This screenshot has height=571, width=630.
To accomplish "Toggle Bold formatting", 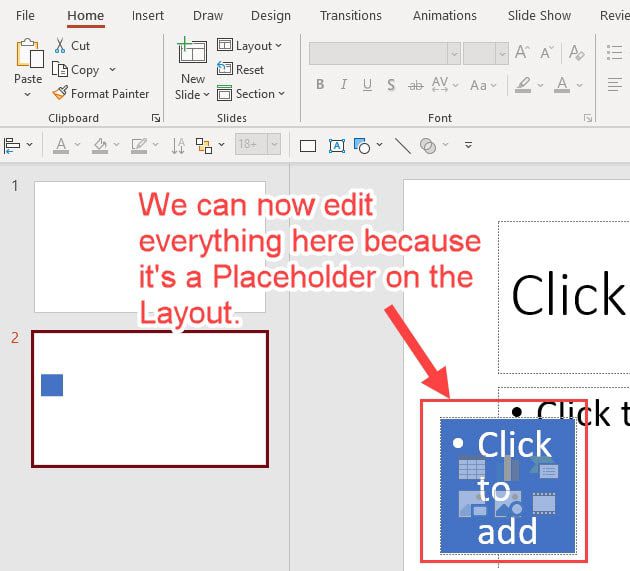I will [x=320, y=84].
